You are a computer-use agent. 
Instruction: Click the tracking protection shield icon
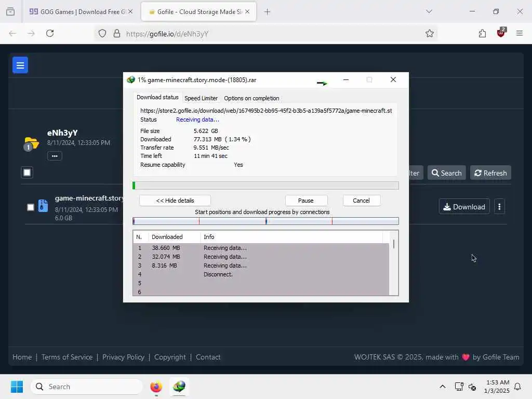[102, 33]
